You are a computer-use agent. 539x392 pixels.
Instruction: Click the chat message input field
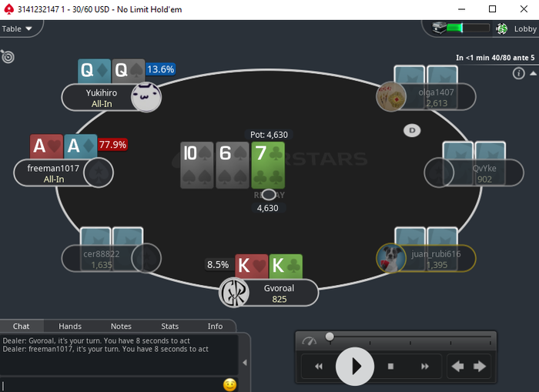click(112, 385)
